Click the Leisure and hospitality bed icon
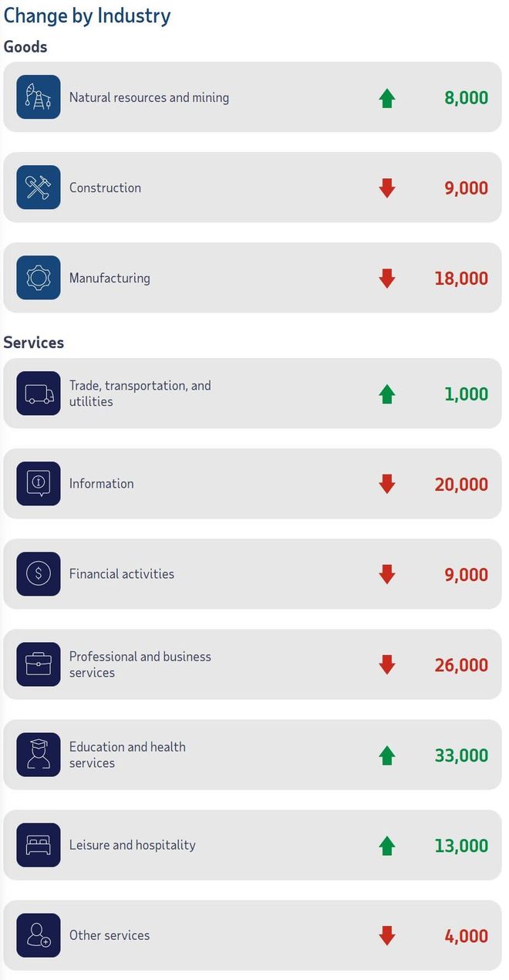Image resolution: width=509 pixels, height=980 pixels. (39, 845)
